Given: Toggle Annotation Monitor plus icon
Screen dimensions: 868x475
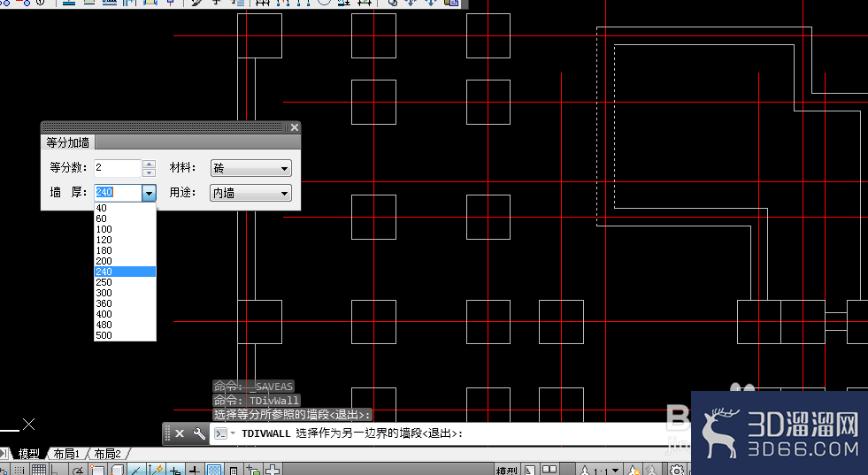Looking at the screenshot, I should [273, 470].
